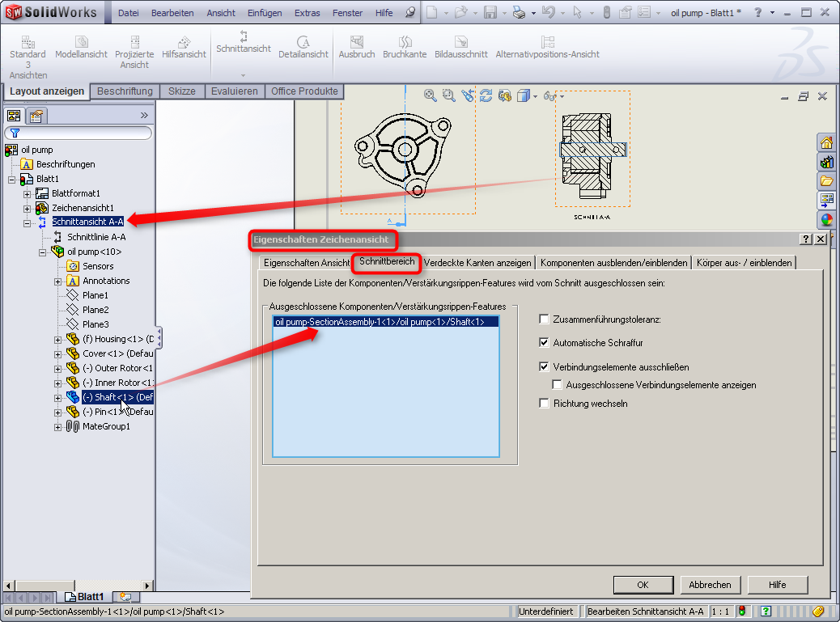Enable Ausgeschlossene Verbindungselemente anzeigen

click(x=557, y=385)
